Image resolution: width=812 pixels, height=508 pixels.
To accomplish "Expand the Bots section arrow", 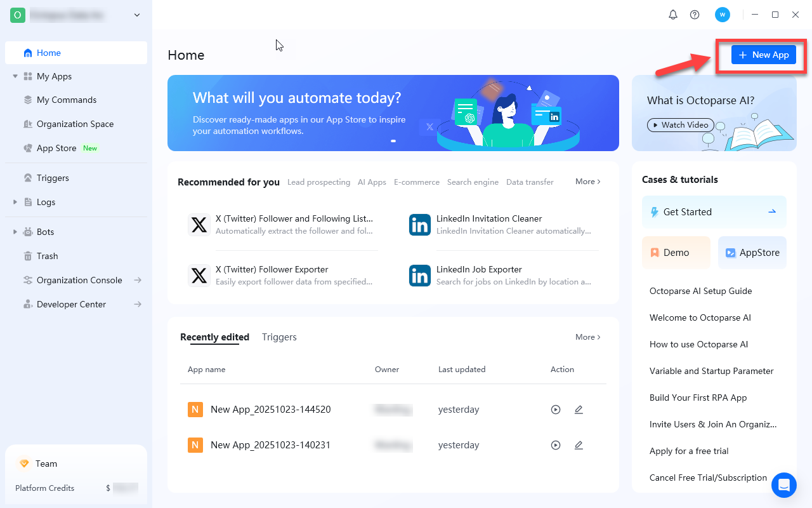I will point(15,232).
